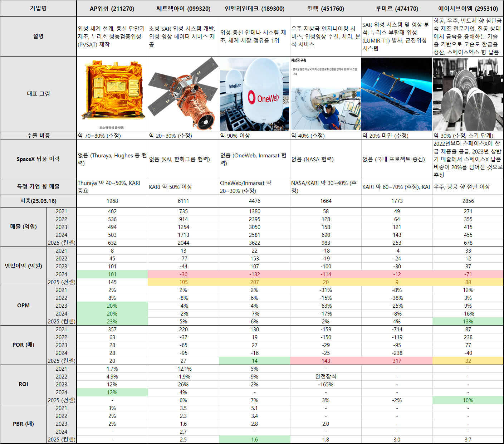504x444 pixels.
Task: Click the KARI 약 50% 이상 cell
Action: coord(183,187)
